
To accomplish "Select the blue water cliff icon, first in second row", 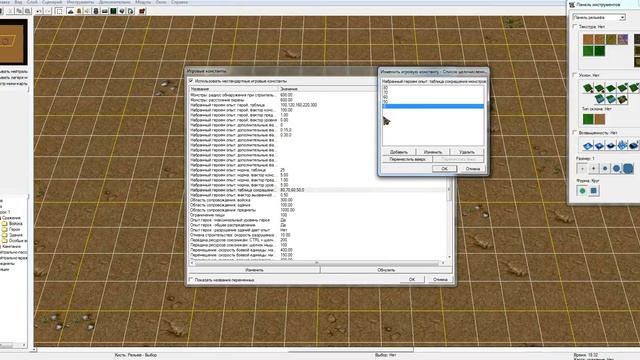I will (x=599, y=98).
